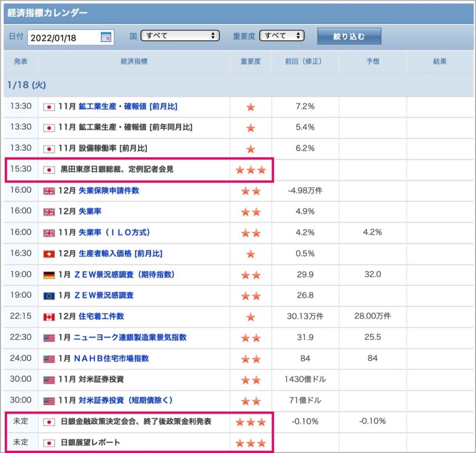Open ニューヨーク連銀製造業景気指数 link
This screenshot has height=453, width=476.
coord(130,337)
